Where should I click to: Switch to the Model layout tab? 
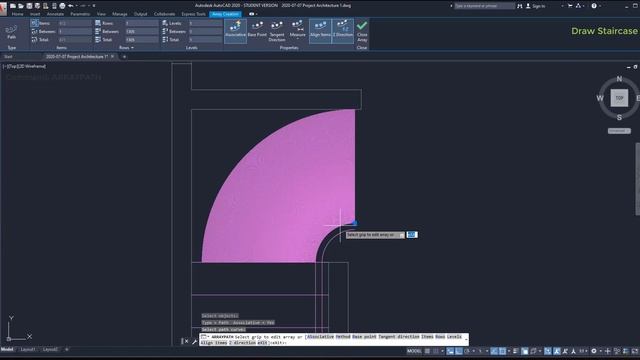coord(7,349)
